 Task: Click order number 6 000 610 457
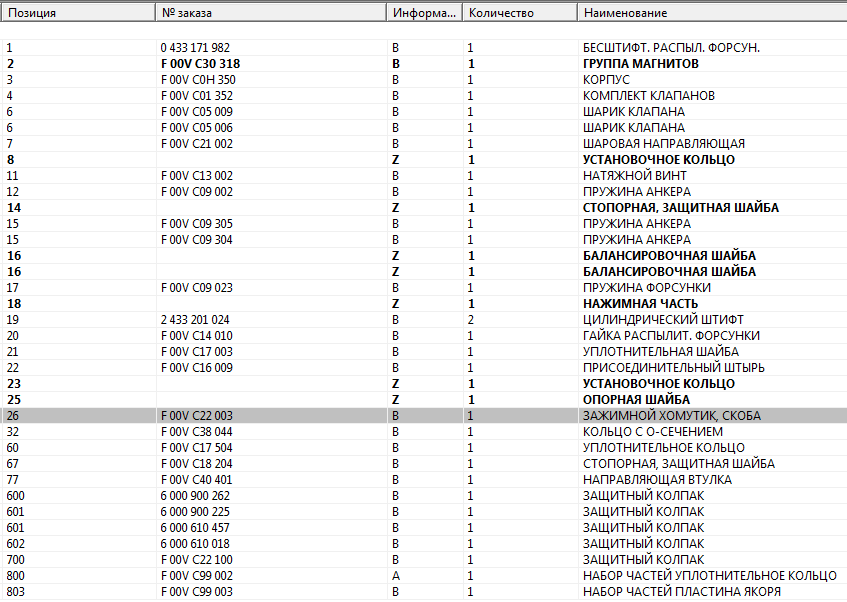(x=195, y=528)
